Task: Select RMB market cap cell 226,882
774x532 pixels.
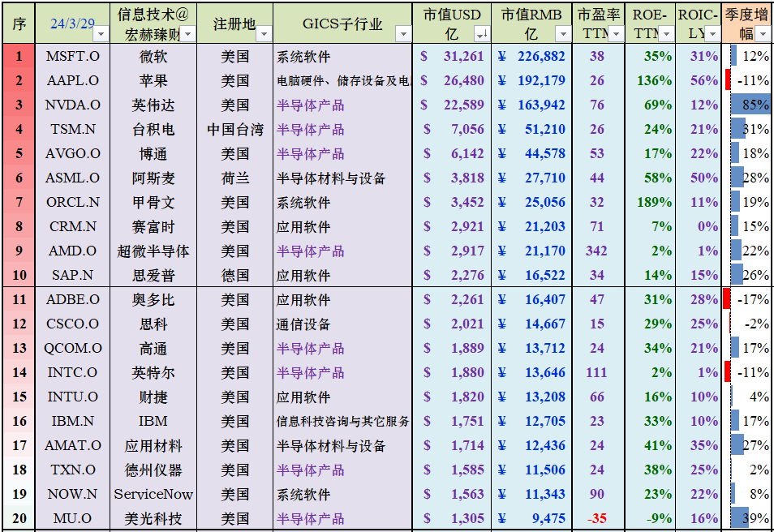Action: point(531,56)
